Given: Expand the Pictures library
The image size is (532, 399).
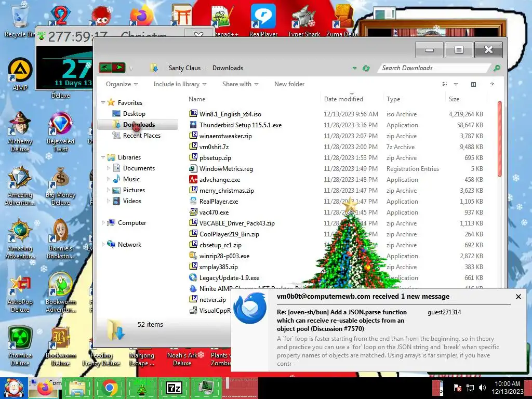Looking at the screenshot, I should click(108, 190).
